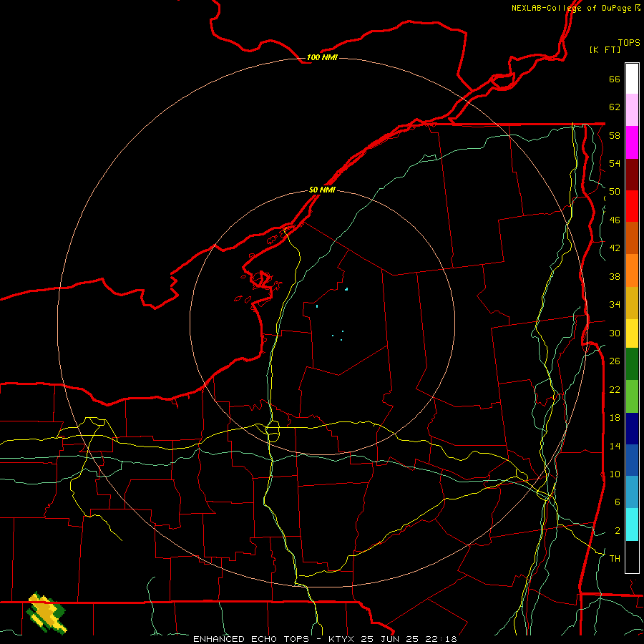644x644 pixels.
Task: Click the "46" legend value
Action: pos(615,220)
